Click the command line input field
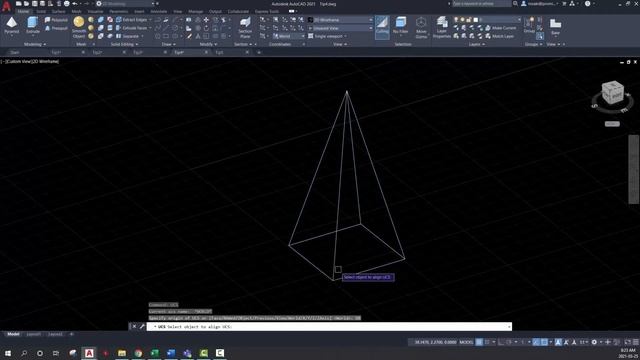This screenshot has width=640, height=360. (x=329, y=327)
